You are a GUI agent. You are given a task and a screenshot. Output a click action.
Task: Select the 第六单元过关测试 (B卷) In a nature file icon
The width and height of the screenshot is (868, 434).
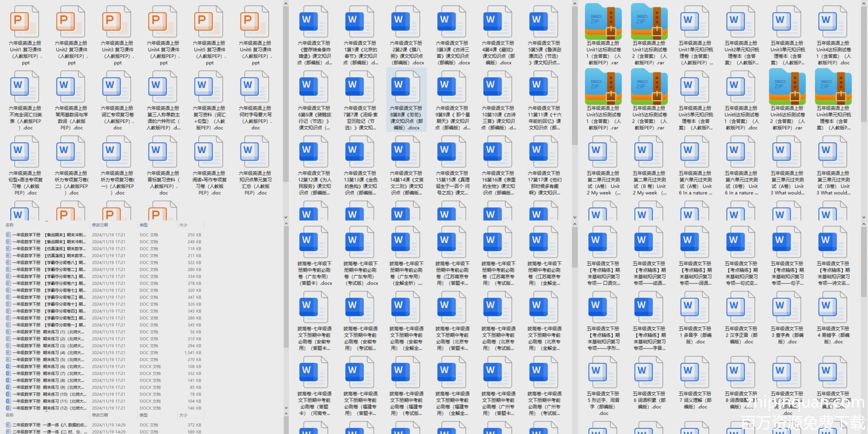[741, 151]
